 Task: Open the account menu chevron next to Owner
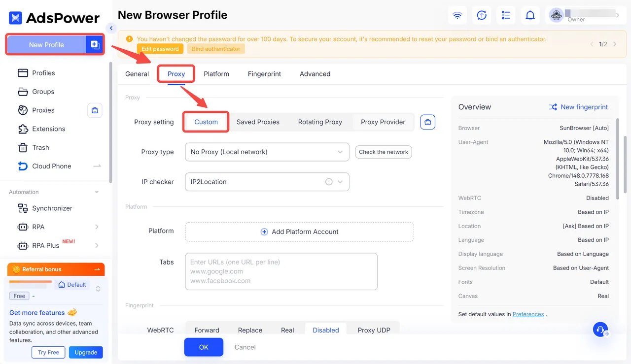(x=618, y=15)
